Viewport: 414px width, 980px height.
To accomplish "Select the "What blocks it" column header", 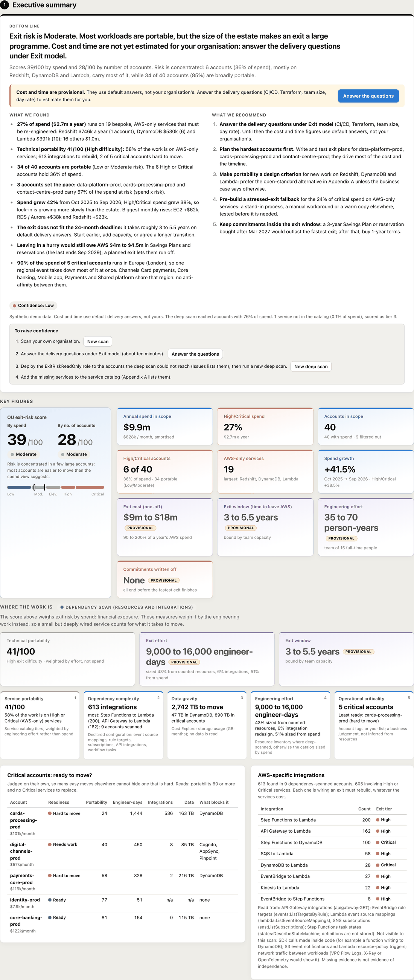I will coord(214,802).
